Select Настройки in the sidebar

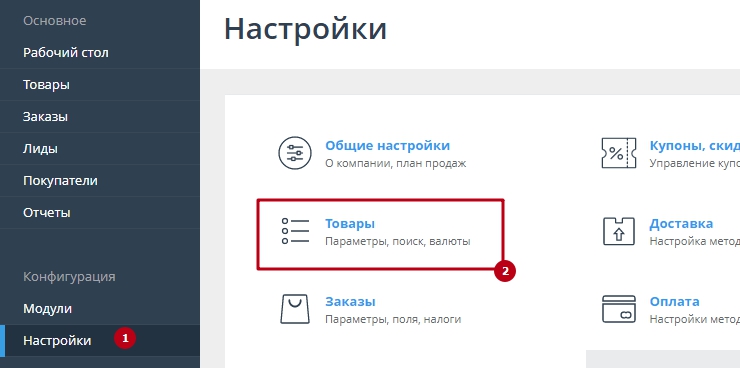(x=100, y=340)
